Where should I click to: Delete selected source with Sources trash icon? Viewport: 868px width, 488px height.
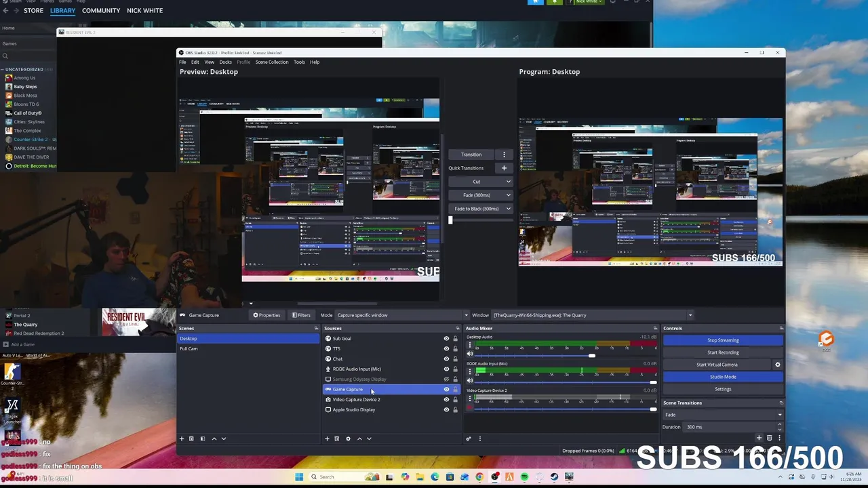click(x=336, y=439)
